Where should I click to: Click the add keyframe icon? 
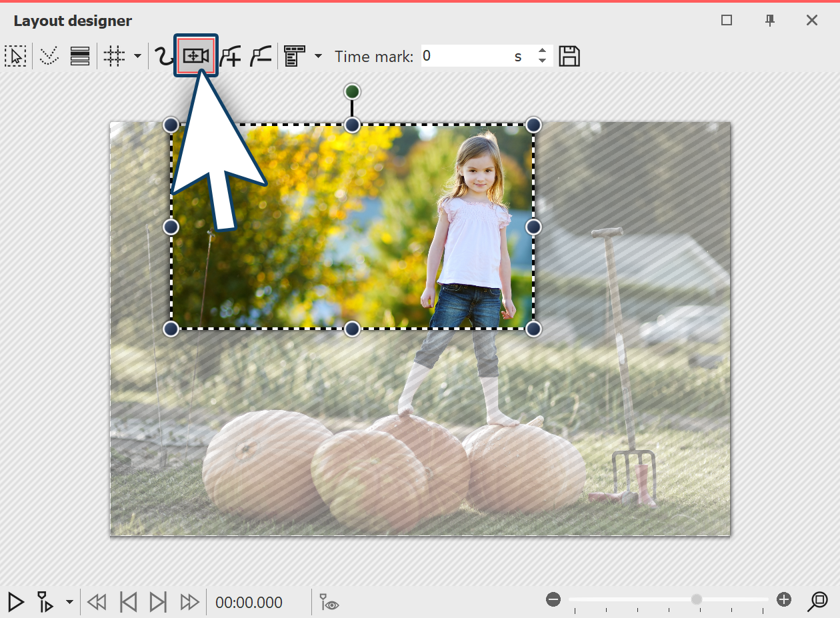coord(230,56)
